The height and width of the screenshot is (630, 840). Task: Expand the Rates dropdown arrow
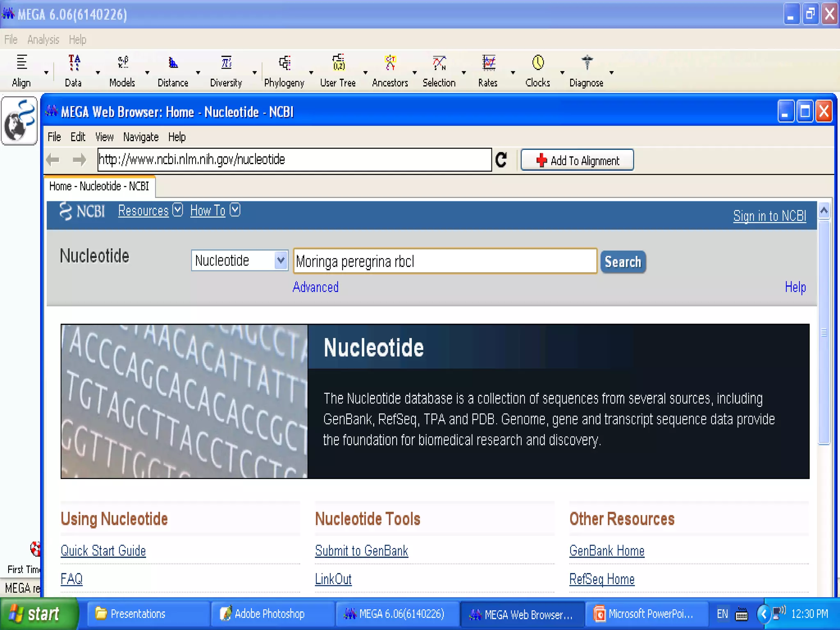point(513,73)
